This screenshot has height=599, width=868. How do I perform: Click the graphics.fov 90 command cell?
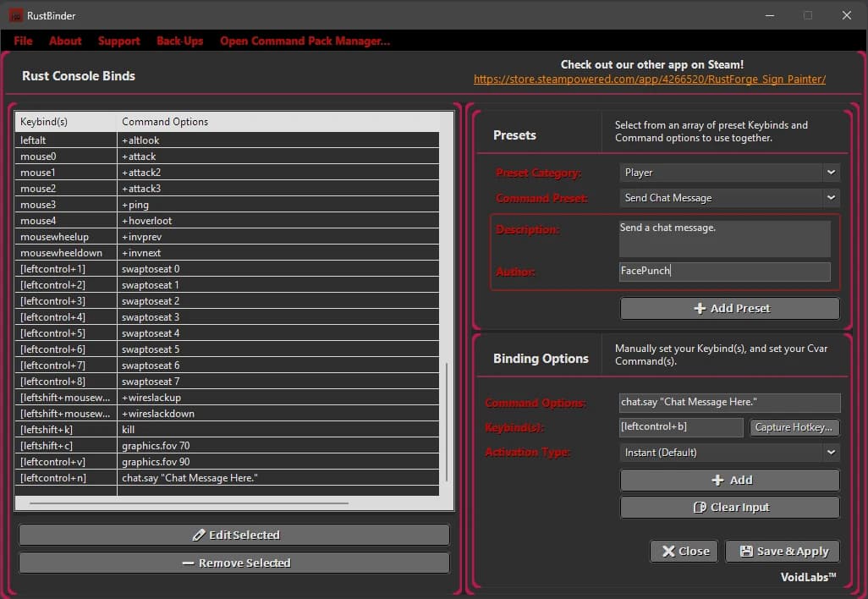[277, 461]
